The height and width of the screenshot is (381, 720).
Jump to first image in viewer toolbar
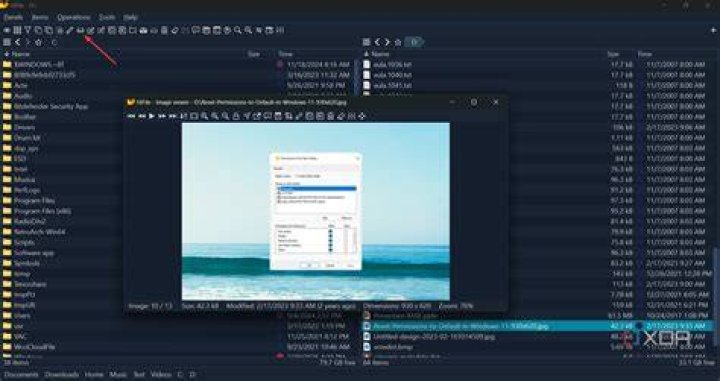click(x=131, y=116)
